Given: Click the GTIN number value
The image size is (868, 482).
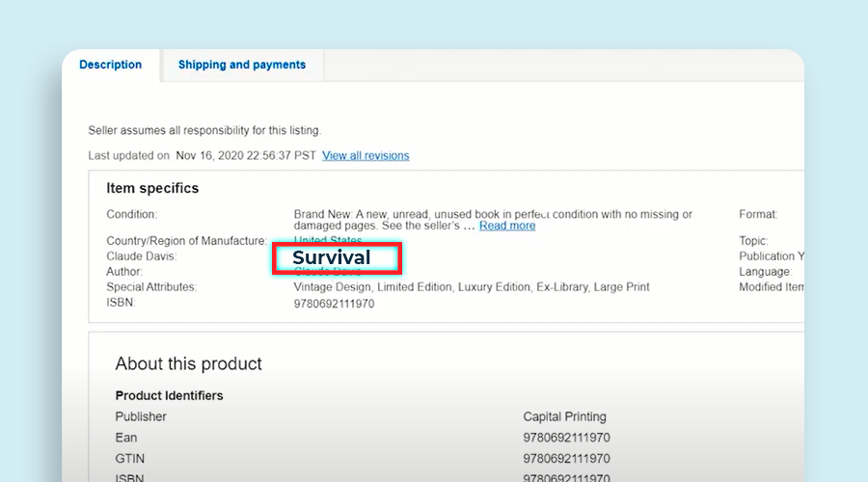Looking at the screenshot, I should click(x=566, y=459).
